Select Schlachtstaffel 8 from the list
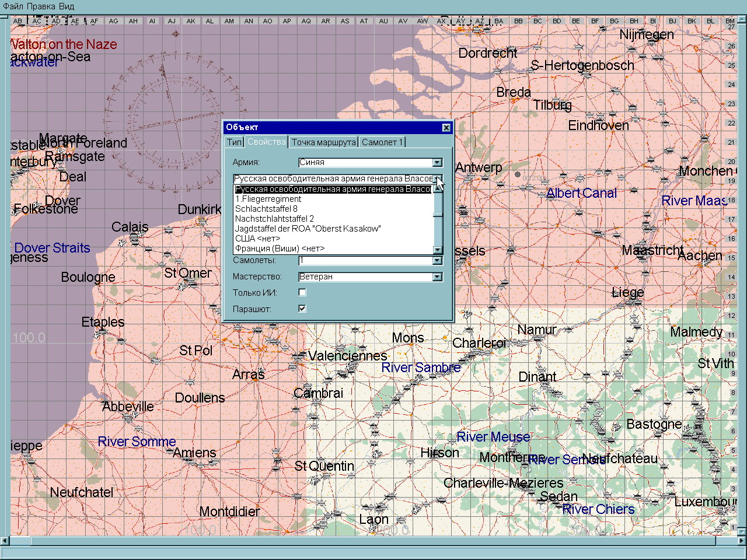The width and height of the screenshot is (747, 560). [x=266, y=209]
